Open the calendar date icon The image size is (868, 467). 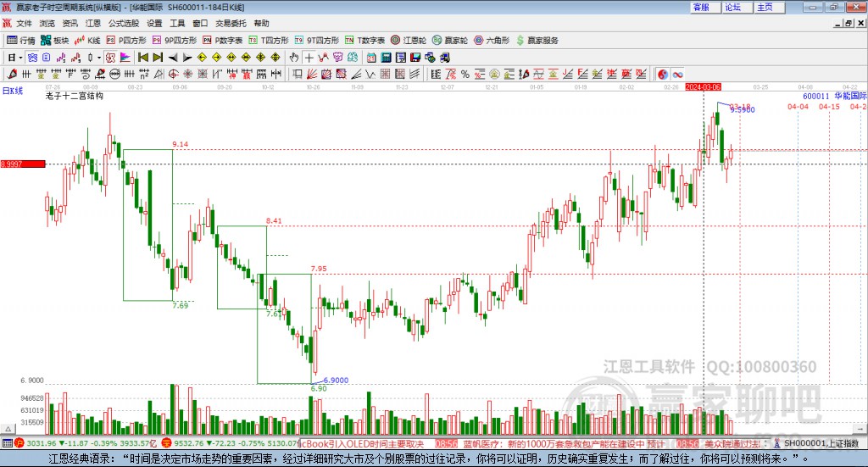click(x=371, y=58)
